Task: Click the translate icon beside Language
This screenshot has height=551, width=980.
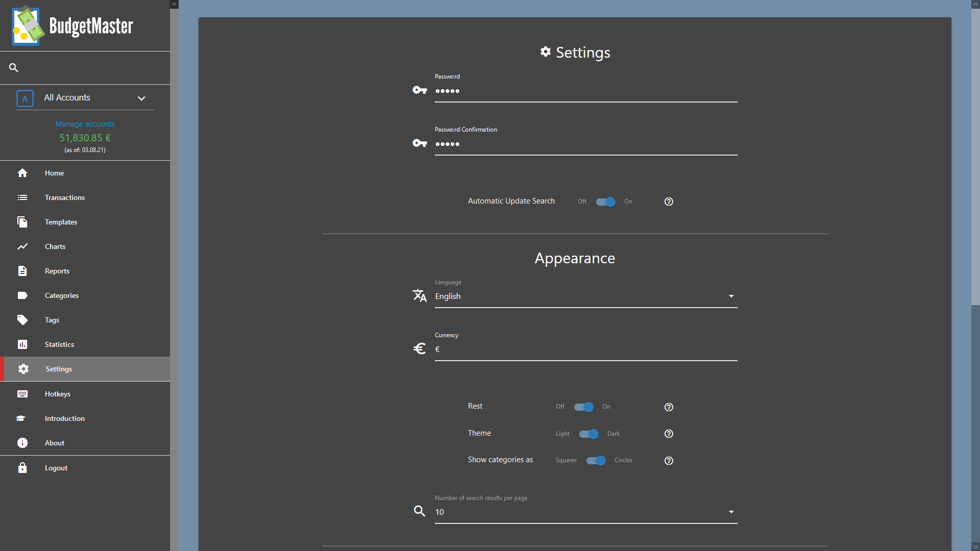Action: click(x=420, y=295)
